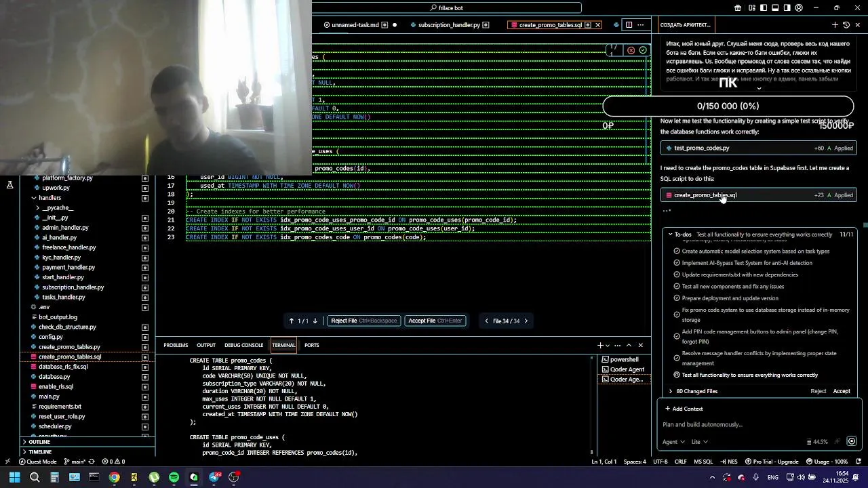Image resolution: width=868 pixels, height=488 pixels.
Task: Toggle checkbox next to upwork.py
Action: pos(145,188)
